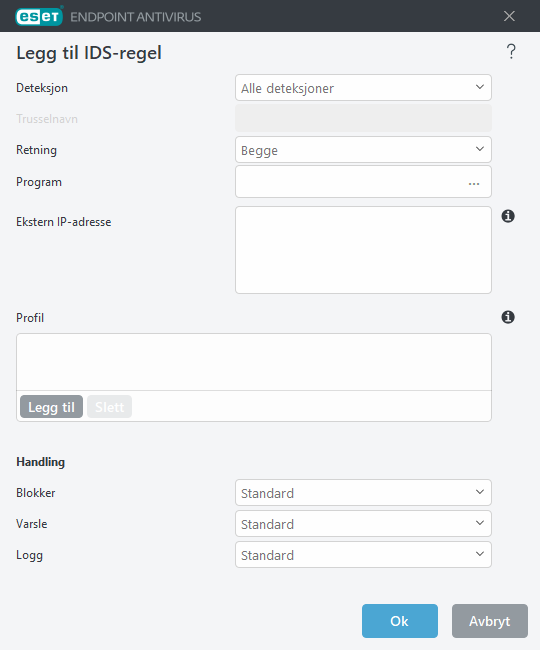Expand the Varsle action dropdown
Screen dimensions: 540x650
tap(363, 524)
